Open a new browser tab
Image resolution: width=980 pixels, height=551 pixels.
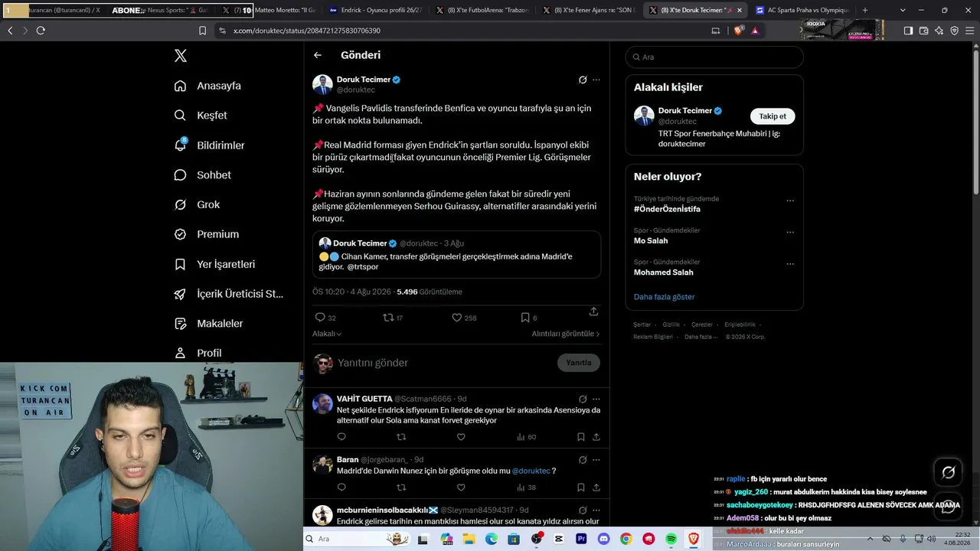[x=865, y=11]
